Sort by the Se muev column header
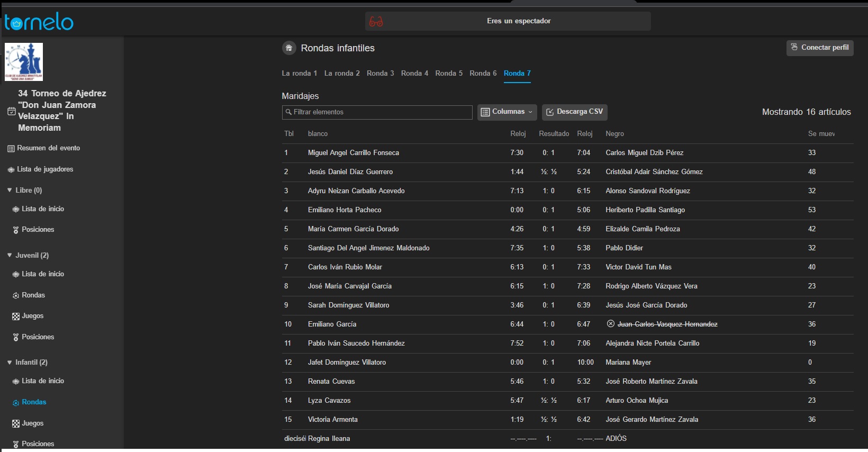This screenshot has width=868, height=452. coord(821,134)
